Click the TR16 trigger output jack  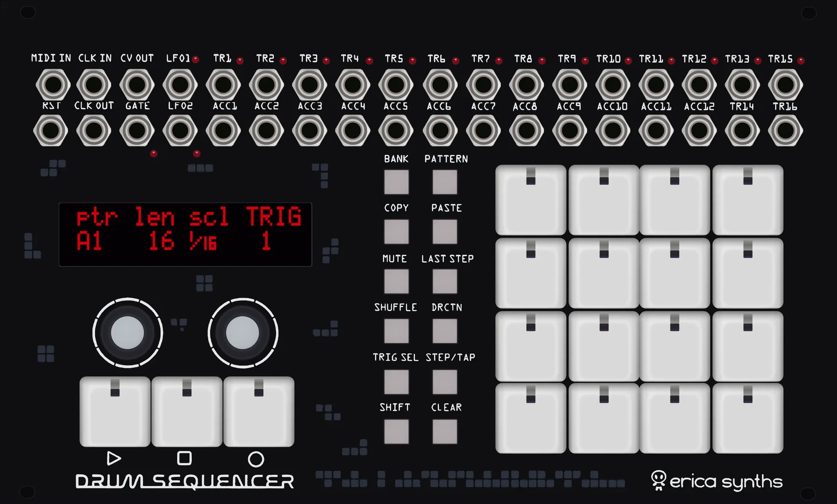tap(786, 131)
